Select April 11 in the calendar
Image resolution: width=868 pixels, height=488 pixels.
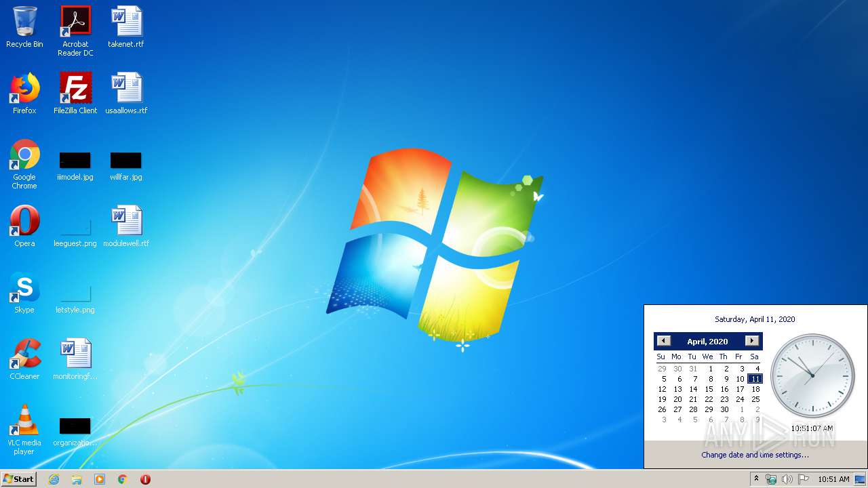(x=755, y=379)
